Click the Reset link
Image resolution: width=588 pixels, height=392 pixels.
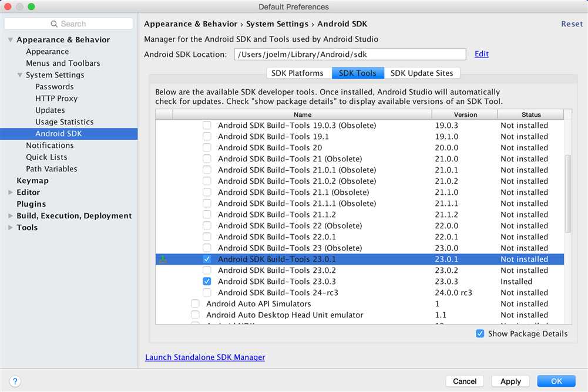tap(572, 24)
